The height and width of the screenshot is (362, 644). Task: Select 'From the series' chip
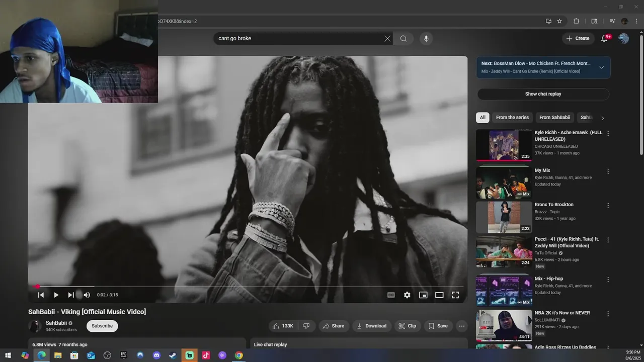[x=512, y=118]
